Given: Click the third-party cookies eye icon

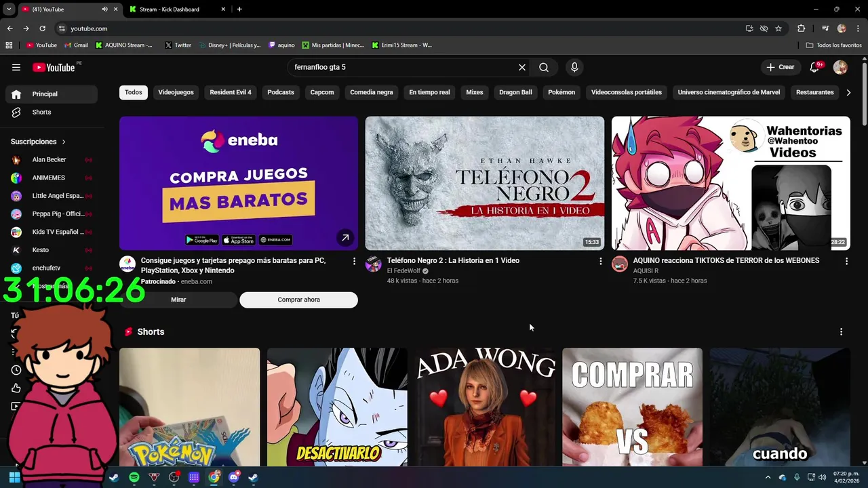Looking at the screenshot, I should pos(764,28).
